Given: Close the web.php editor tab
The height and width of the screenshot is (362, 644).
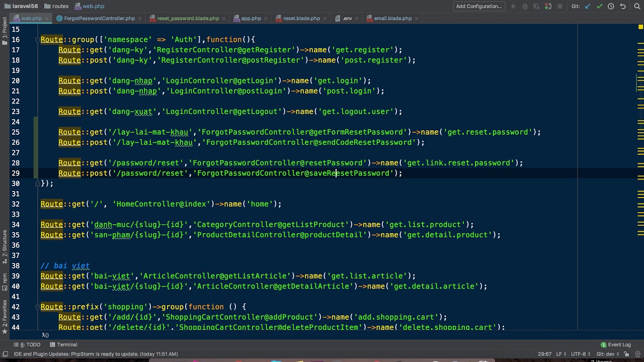Looking at the screenshot, I should 48,19.
